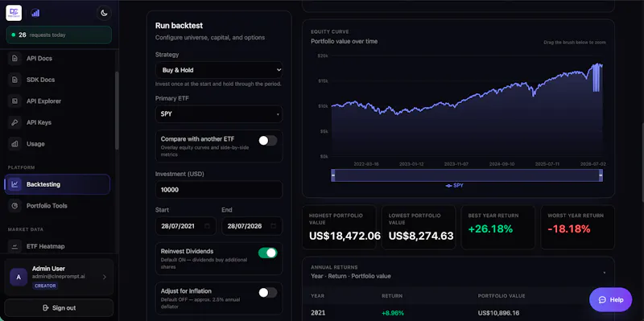
Task: Enable Compare with another ETF toggle
Action: tap(268, 141)
